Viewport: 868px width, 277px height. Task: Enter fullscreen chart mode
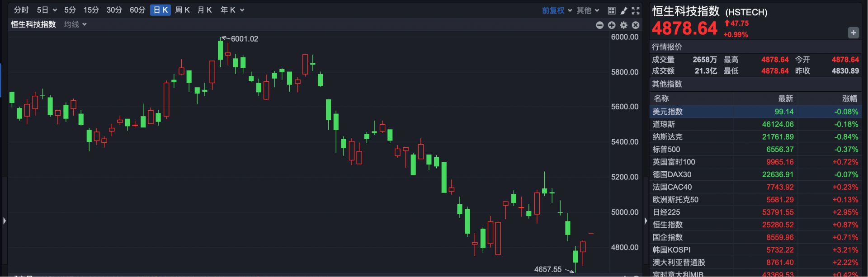tap(636, 10)
